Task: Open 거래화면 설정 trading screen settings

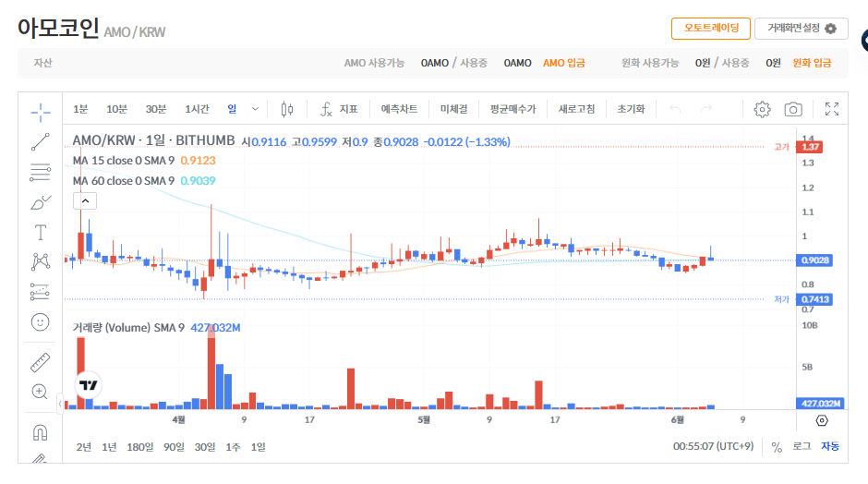Action: pyautogui.click(x=801, y=29)
